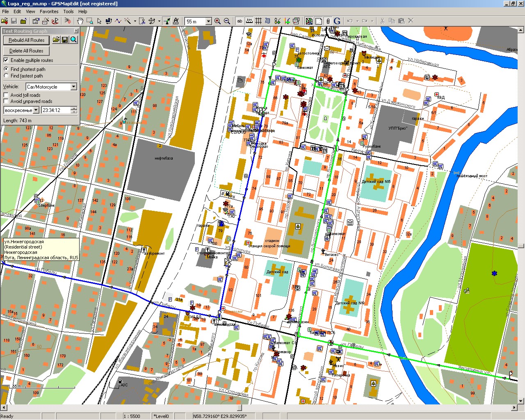The height and width of the screenshot is (420, 525).
Task: Click the save routes disk icon in panel
Action: pyautogui.click(x=65, y=40)
